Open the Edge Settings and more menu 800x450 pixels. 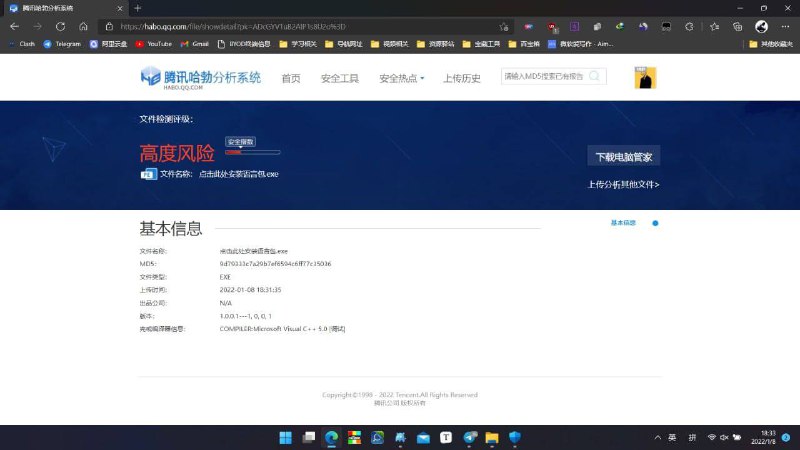coord(785,27)
